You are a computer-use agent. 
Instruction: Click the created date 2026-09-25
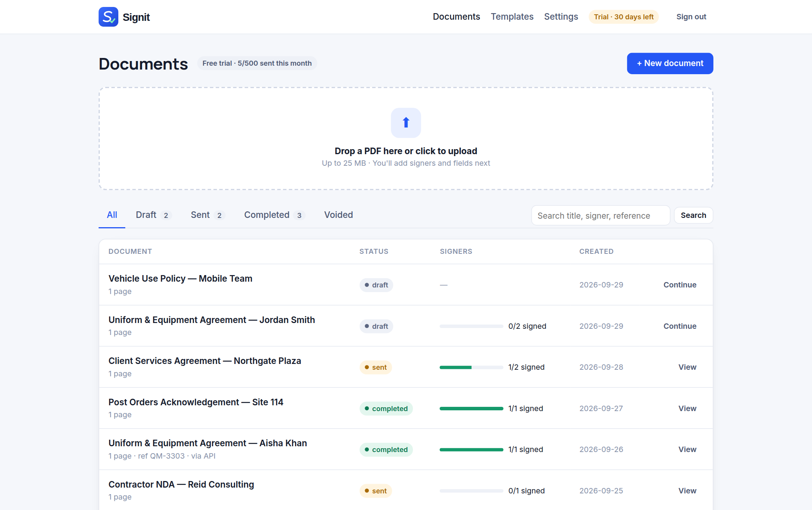coord(601,491)
